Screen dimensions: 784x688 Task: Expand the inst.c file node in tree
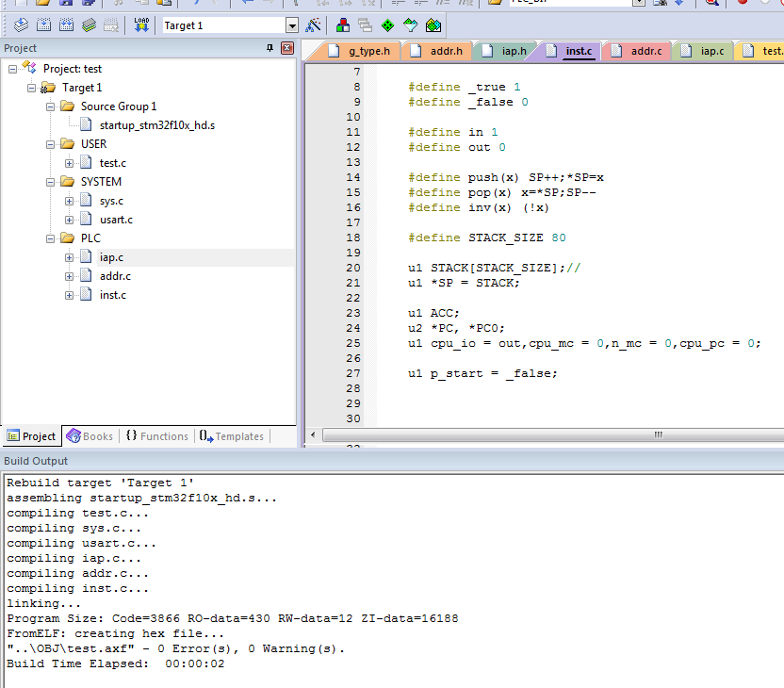click(x=69, y=296)
